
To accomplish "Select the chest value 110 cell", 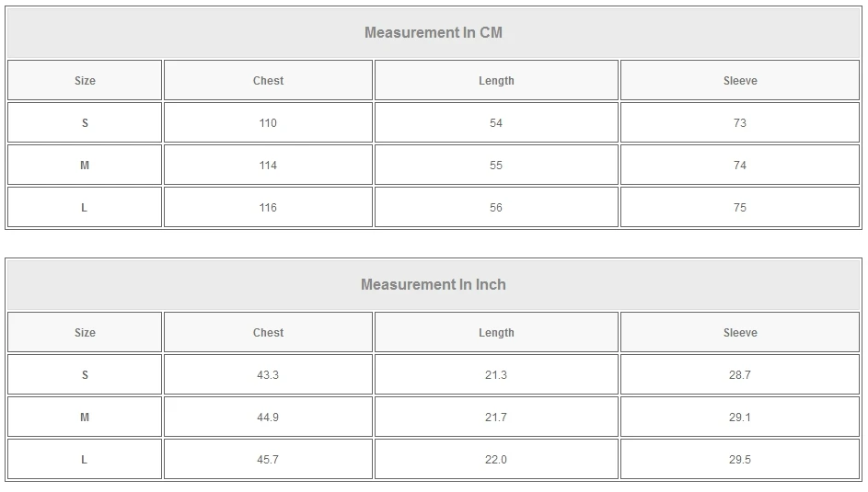I will pyautogui.click(x=268, y=123).
